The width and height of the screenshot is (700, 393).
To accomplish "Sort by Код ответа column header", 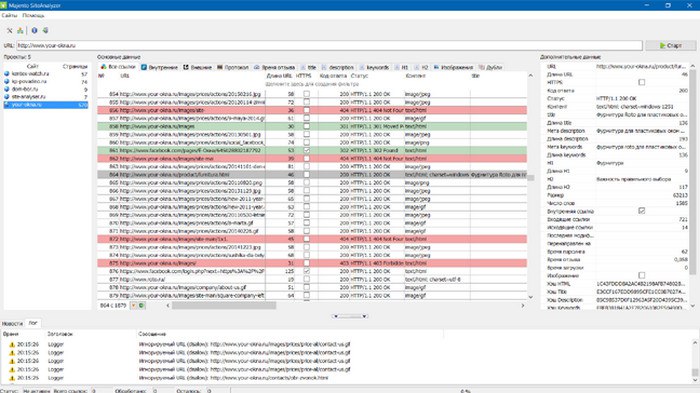I will pos(333,76).
